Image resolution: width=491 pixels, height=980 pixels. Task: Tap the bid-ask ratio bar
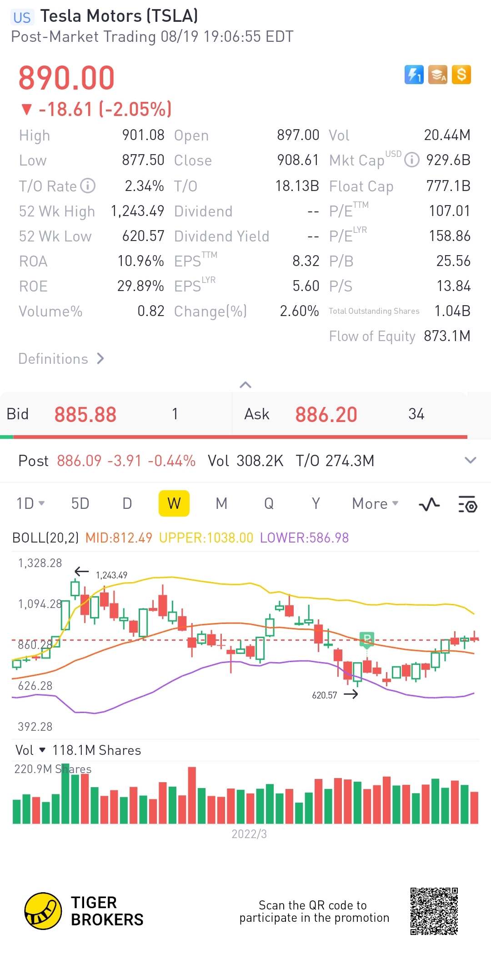click(234, 437)
